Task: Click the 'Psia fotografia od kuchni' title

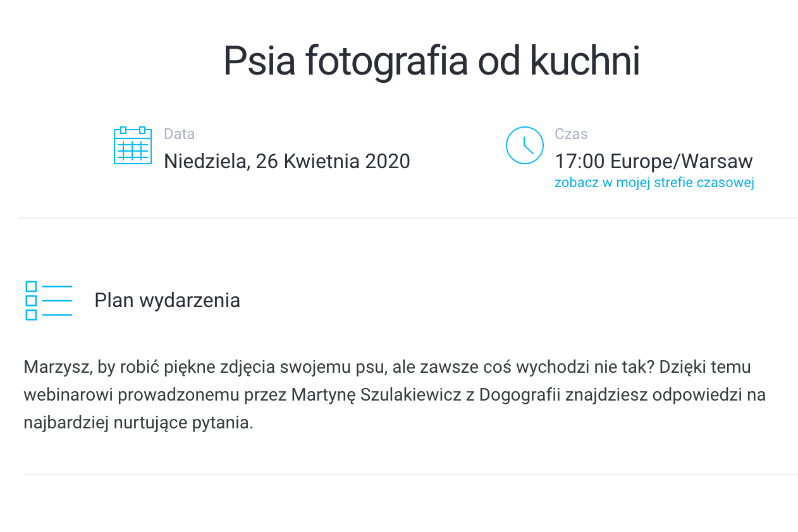Action: point(431,61)
